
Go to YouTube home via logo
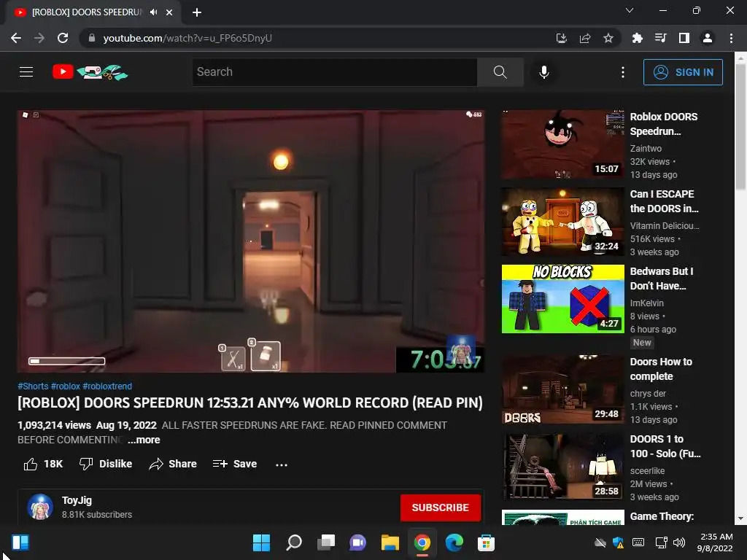pyautogui.click(x=90, y=72)
